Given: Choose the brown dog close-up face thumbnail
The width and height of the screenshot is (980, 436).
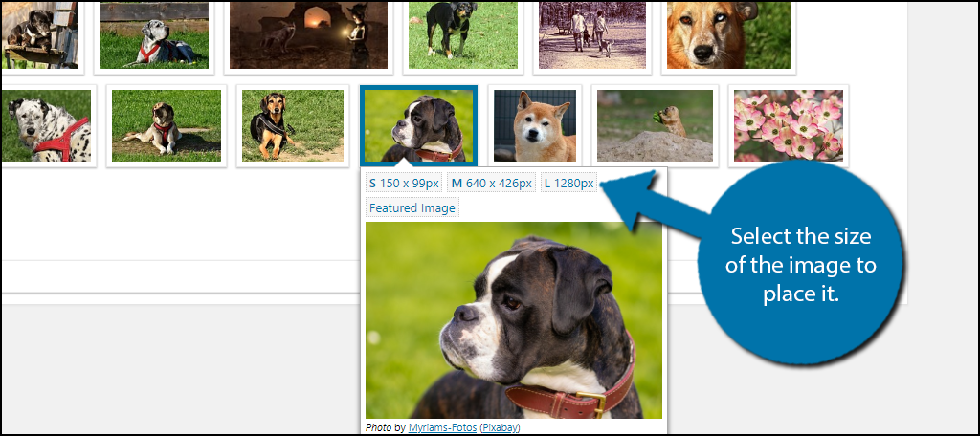Looking at the screenshot, I should pyautogui.click(x=727, y=34).
